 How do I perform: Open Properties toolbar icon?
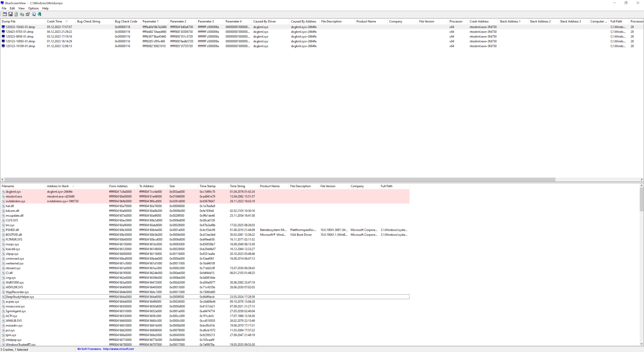[x=28, y=14]
